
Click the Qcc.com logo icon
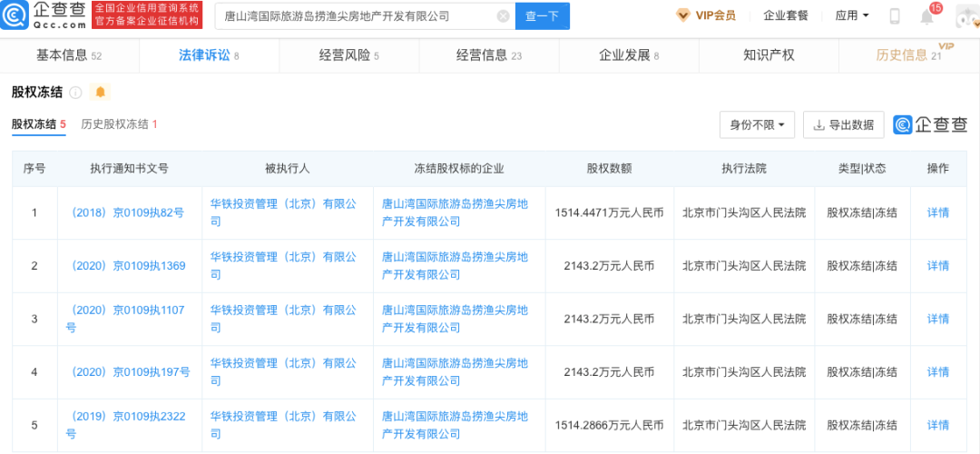pyautogui.click(x=15, y=17)
